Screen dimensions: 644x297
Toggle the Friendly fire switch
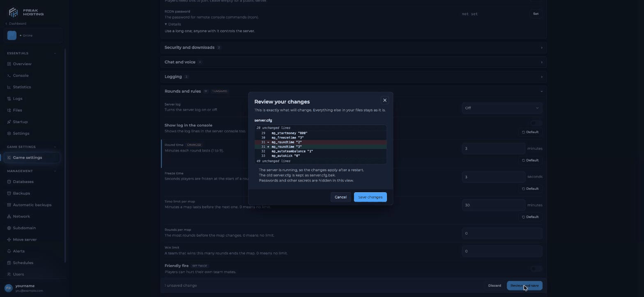pyautogui.click(x=536, y=269)
